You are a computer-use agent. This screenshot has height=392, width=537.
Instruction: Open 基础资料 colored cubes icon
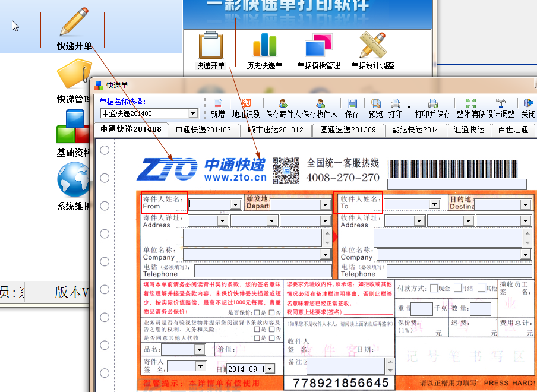73,127
